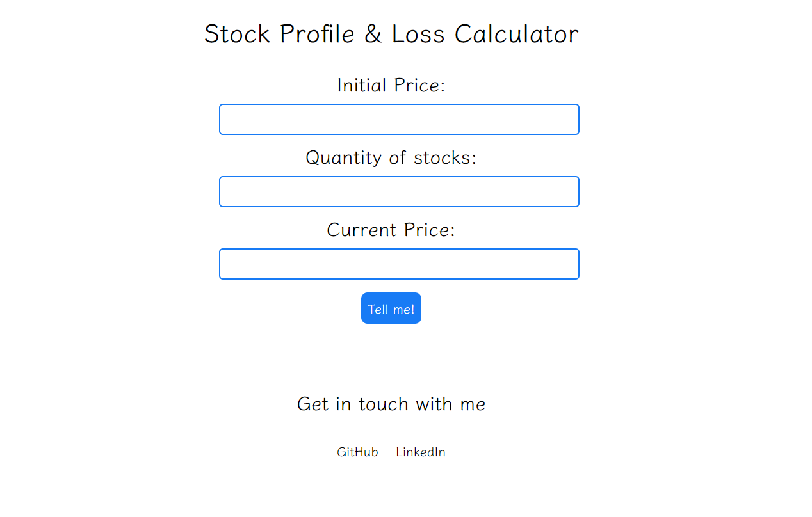Click the Initial Price label text
812x517 pixels.
[x=391, y=85]
